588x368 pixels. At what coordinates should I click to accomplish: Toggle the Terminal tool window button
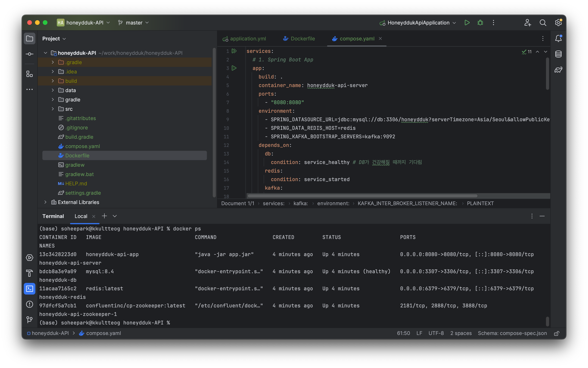(x=30, y=289)
